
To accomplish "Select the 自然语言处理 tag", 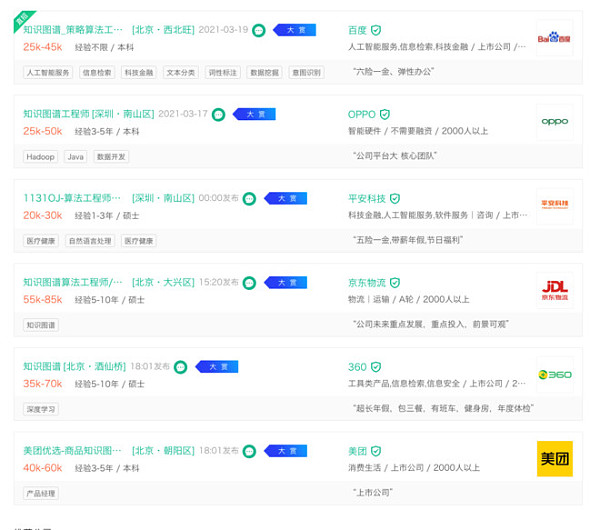I will (91, 240).
